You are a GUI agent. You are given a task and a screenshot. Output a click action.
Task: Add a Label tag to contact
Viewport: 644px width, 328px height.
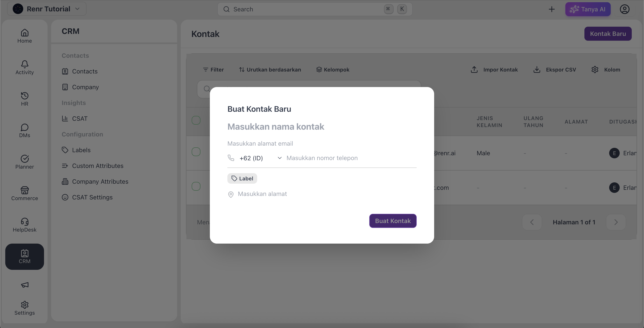[x=242, y=178]
